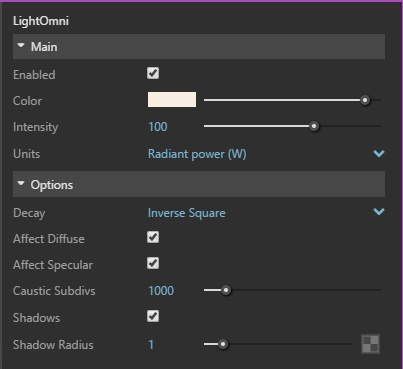Turn off the Shadows checkbox

click(x=153, y=316)
